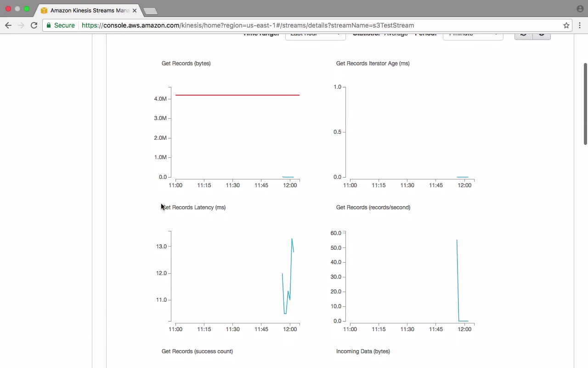Viewport: 588px width, 368px height.
Task: Click the metrics refresh icon button
Action: coord(523,35)
